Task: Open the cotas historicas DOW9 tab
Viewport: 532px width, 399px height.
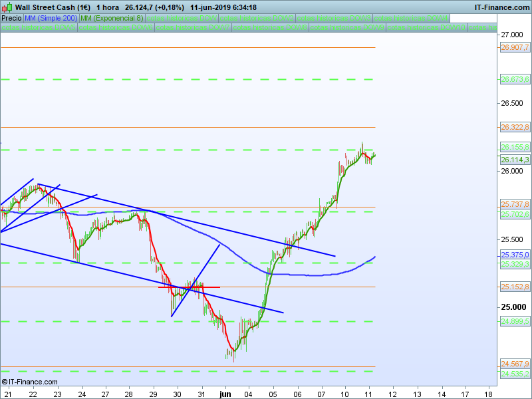Action: tap(347, 27)
